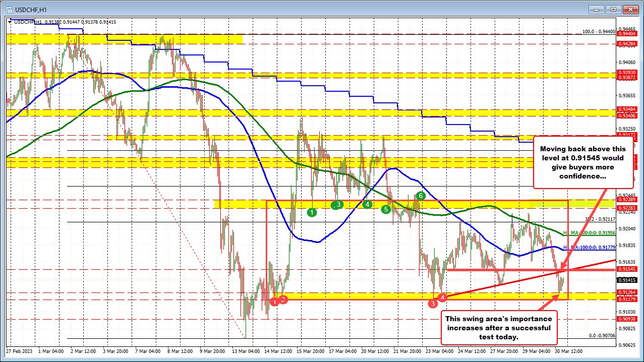Image resolution: width=644 pixels, height=362 pixels.
Task: Click red circle marker number 1
Action: click(x=274, y=301)
